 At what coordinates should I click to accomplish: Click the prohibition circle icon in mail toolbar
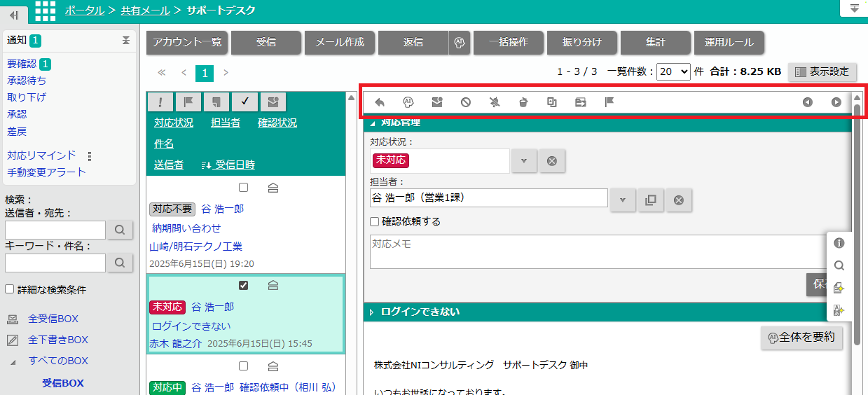click(x=466, y=102)
